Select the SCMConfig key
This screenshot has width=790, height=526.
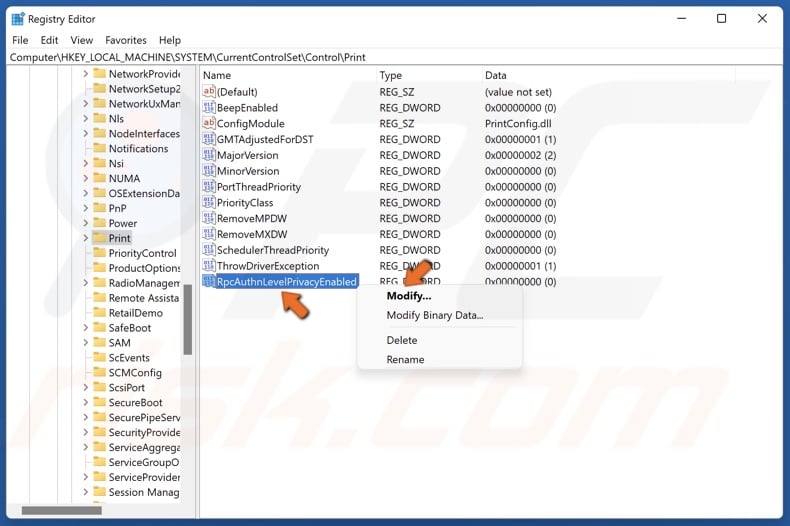pos(135,372)
